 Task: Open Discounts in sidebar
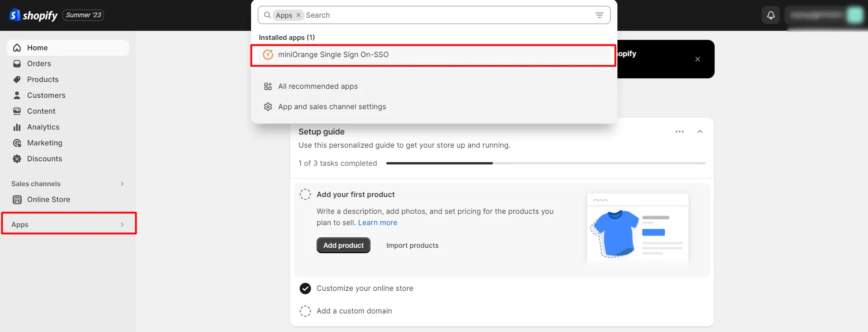[x=68, y=159]
